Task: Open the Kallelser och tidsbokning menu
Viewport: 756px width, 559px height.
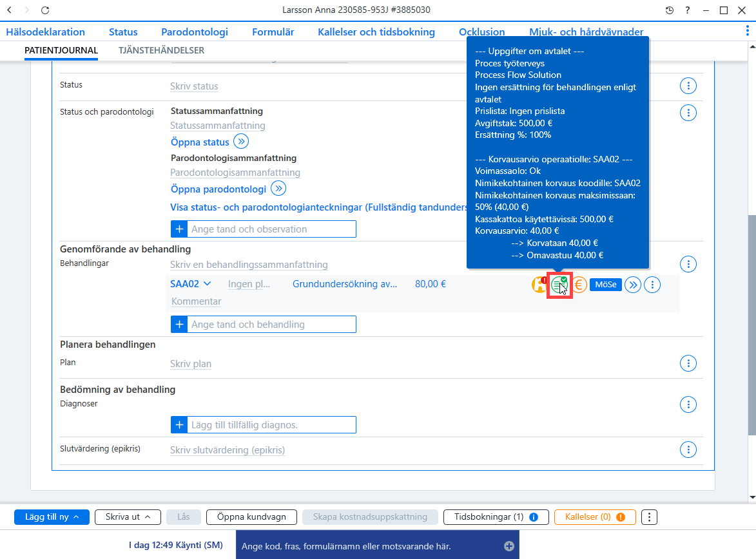Action: coord(376,32)
